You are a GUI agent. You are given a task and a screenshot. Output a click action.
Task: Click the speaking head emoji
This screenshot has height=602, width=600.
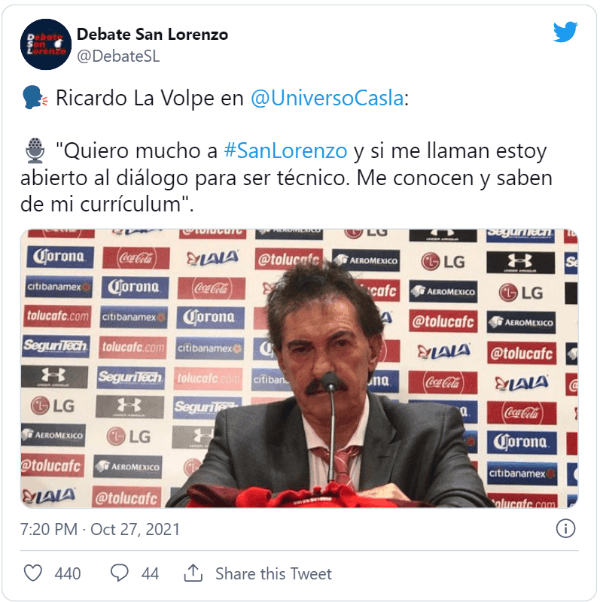pyautogui.click(x=34, y=98)
